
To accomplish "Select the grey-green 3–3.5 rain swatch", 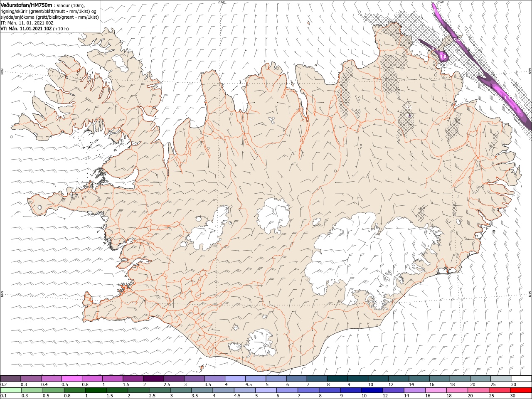I will 181,390.
